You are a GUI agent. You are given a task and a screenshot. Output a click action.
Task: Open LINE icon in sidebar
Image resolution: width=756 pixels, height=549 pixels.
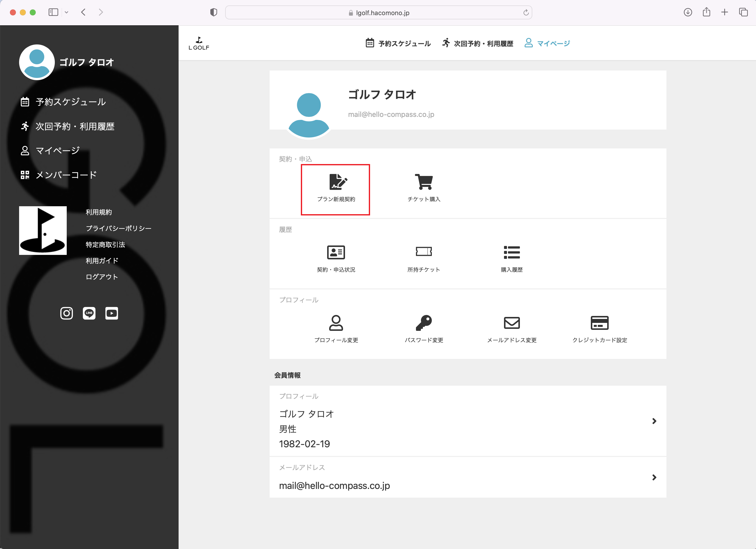(x=89, y=313)
